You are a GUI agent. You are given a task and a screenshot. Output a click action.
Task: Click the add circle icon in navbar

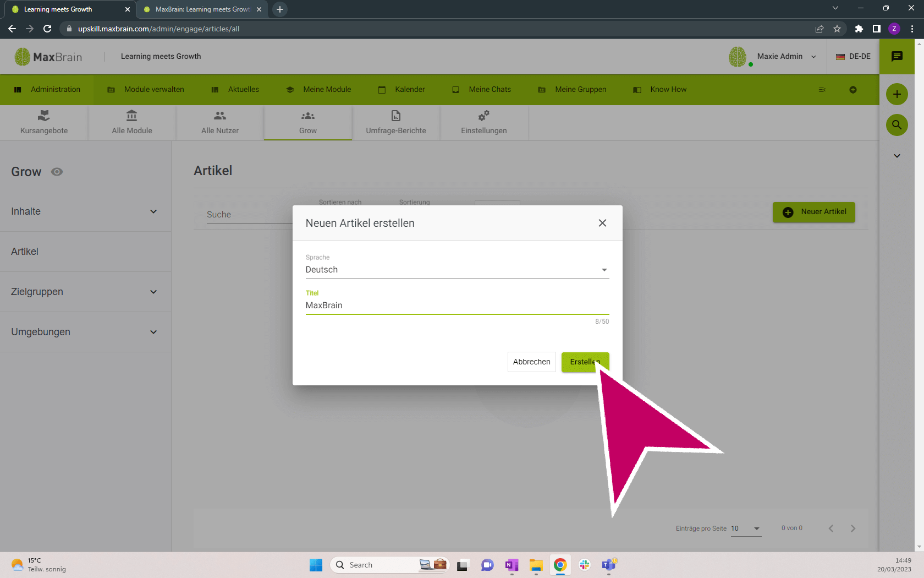[x=853, y=90]
